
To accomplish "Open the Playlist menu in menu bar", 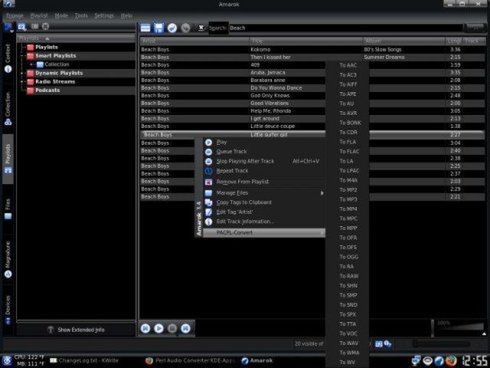I will click(39, 16).
